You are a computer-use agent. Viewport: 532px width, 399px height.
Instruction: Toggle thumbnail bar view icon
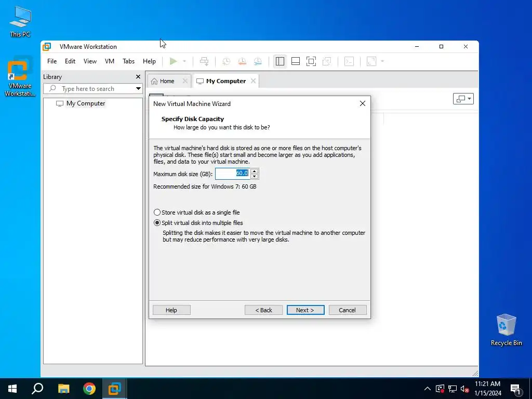[296, 61]
